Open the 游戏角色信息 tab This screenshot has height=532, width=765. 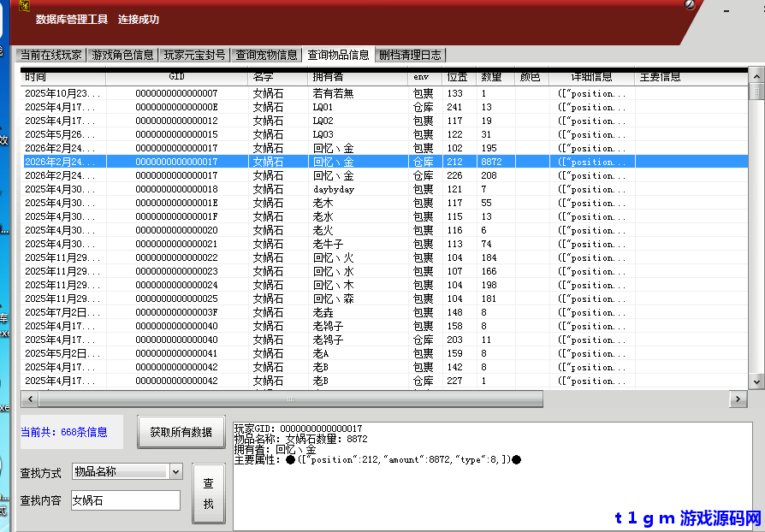pos(122,55)
